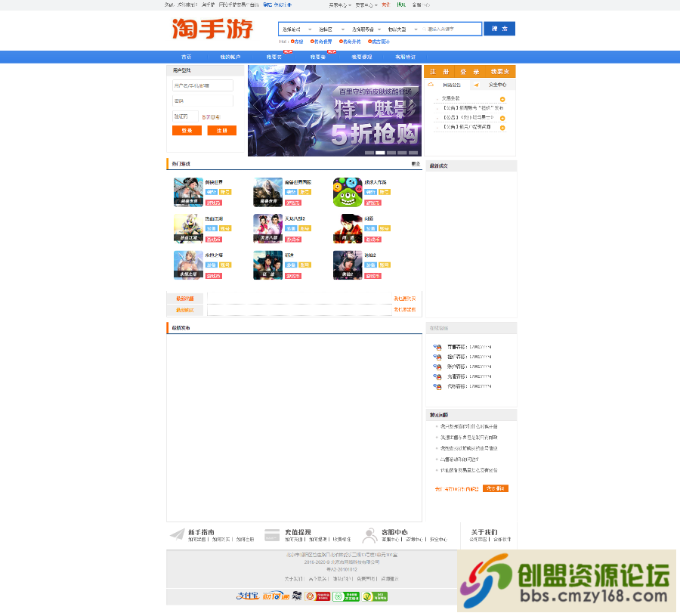Click the magnifier icon in search box

(x=424, y=29)
